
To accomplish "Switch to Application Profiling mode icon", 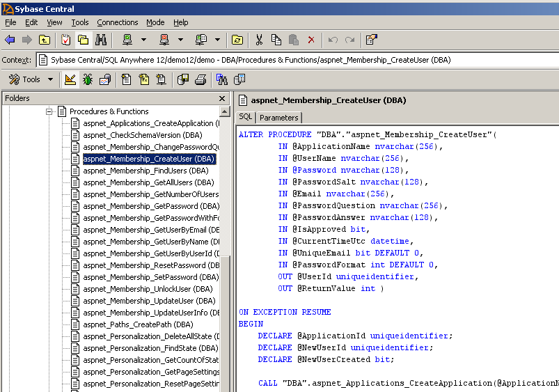I will (x=105, y=79).
